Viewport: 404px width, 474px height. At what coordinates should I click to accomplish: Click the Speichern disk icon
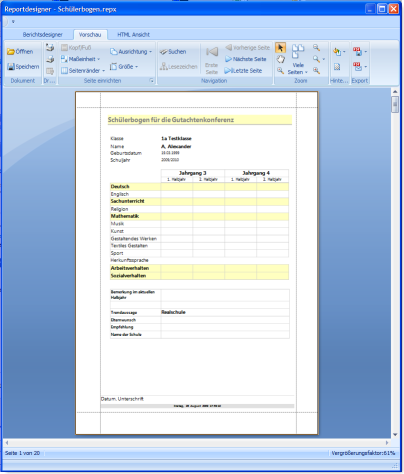[x=11, y=67]
